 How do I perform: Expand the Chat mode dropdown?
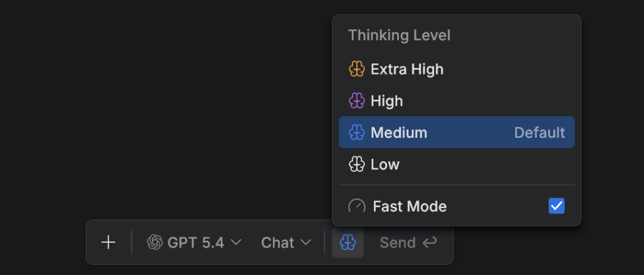(286, 242)
